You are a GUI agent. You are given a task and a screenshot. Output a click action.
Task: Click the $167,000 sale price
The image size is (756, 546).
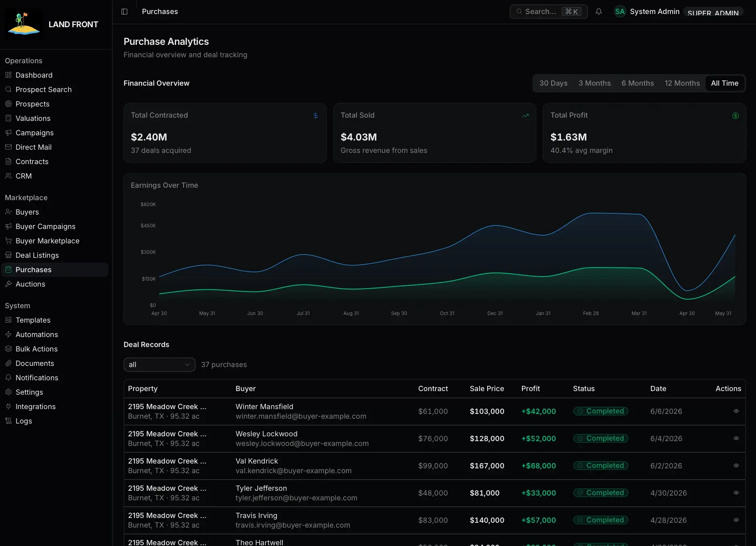(x=487, y=466)
